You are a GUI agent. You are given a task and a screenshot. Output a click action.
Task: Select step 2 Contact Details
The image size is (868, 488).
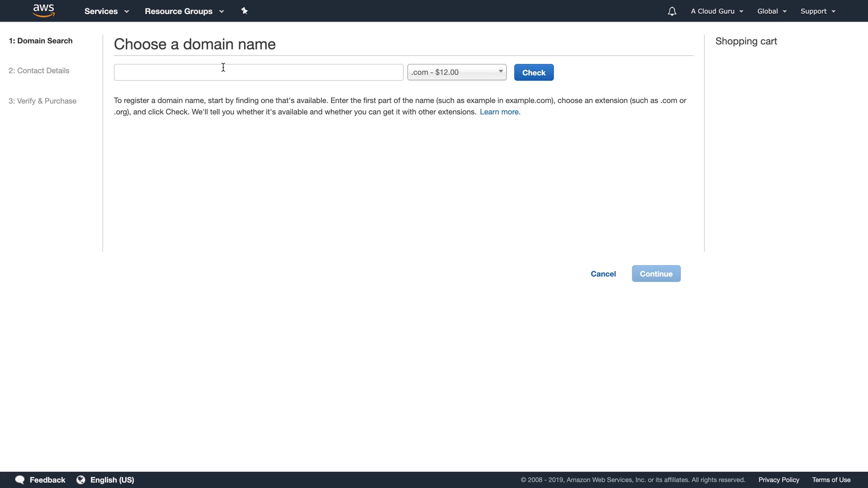point(39,71)
